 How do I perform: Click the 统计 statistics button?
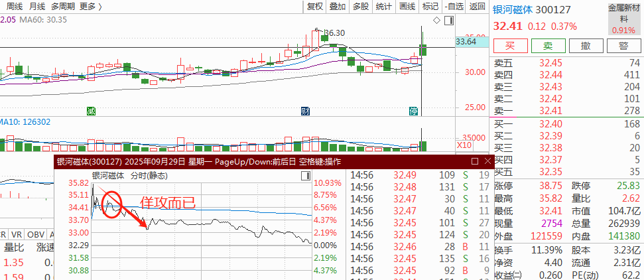(384, 6)
